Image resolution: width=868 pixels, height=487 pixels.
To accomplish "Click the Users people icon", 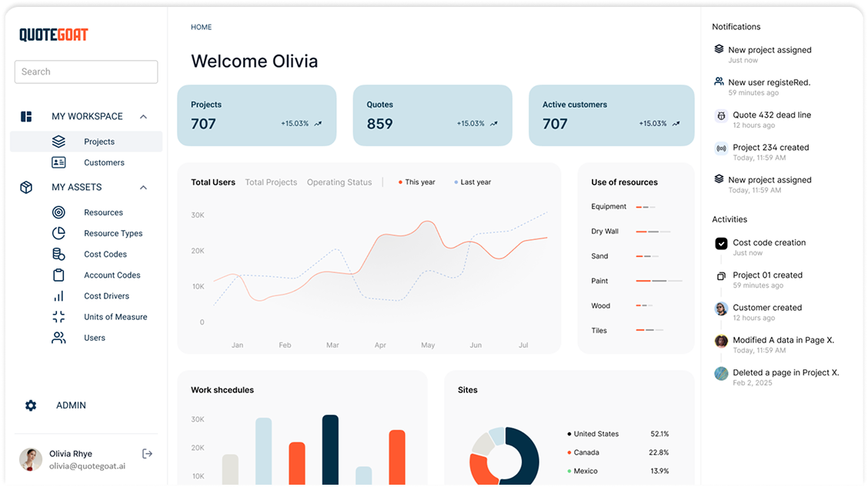I will pos(58,338).
